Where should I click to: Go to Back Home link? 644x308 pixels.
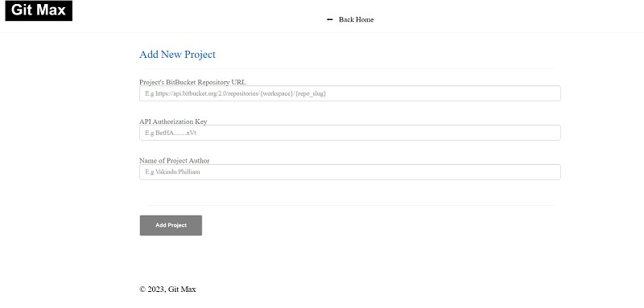356,19
